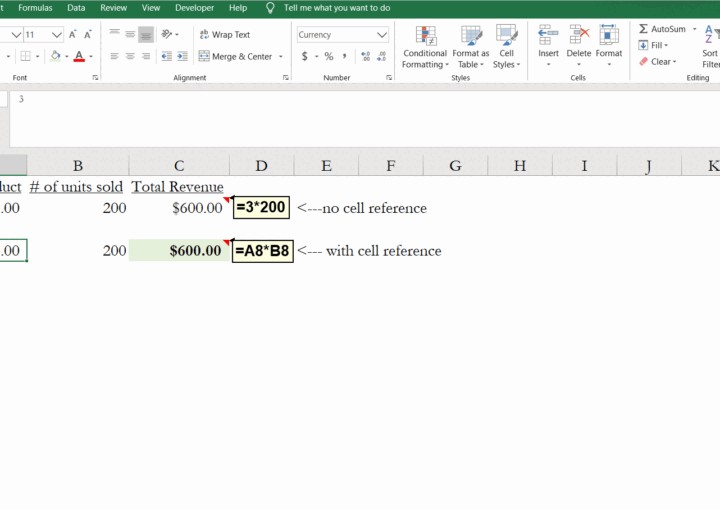Image resolution: width=720 pixels, height=510 pixels.
Task: Expand the font size dropdown showing 11
Action: pos(57,34)
